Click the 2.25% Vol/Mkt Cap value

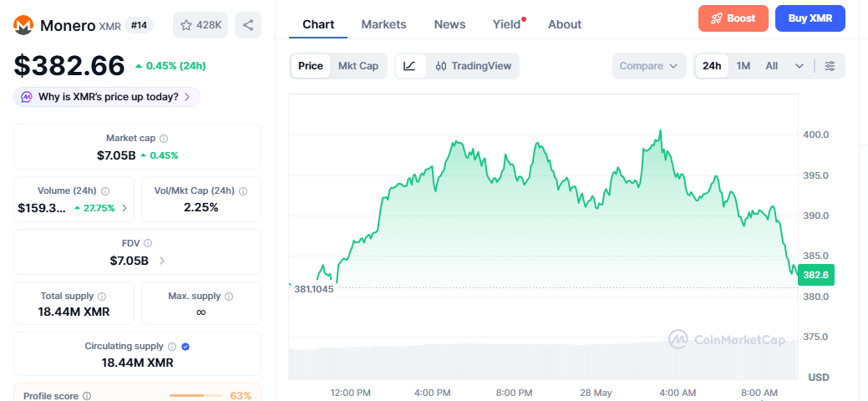click(x=201, y=208)
